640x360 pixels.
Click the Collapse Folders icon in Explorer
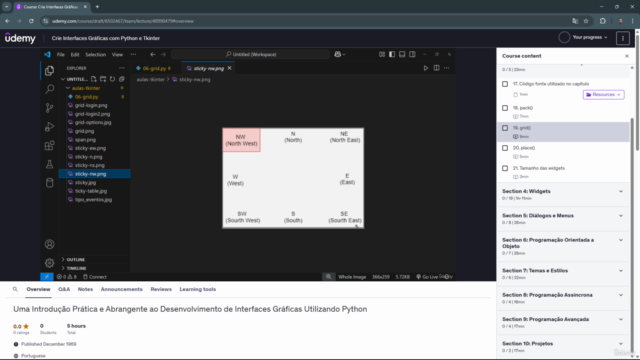pos(122,79)
